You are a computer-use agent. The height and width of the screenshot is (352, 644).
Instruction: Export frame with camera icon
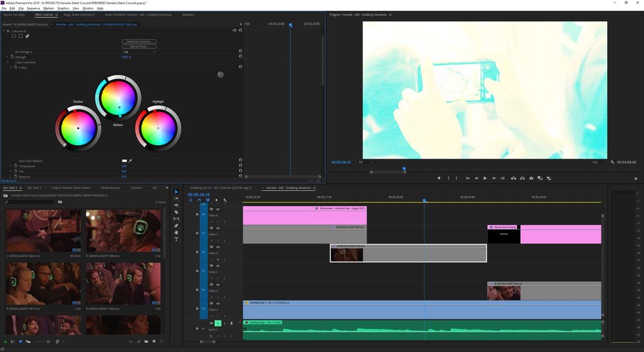click(531, 178)
